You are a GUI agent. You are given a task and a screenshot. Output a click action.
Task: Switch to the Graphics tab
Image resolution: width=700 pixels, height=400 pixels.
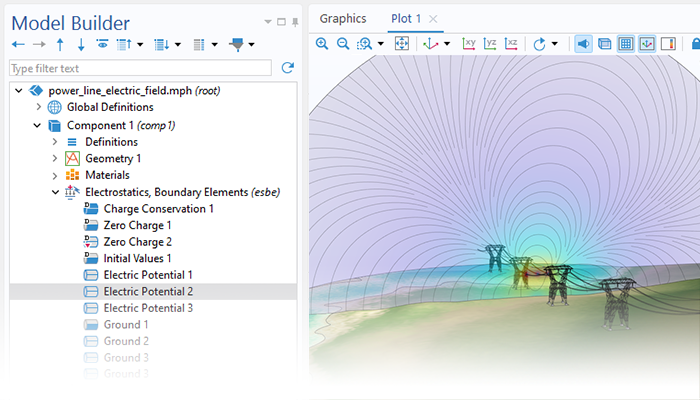coord(342,18)
